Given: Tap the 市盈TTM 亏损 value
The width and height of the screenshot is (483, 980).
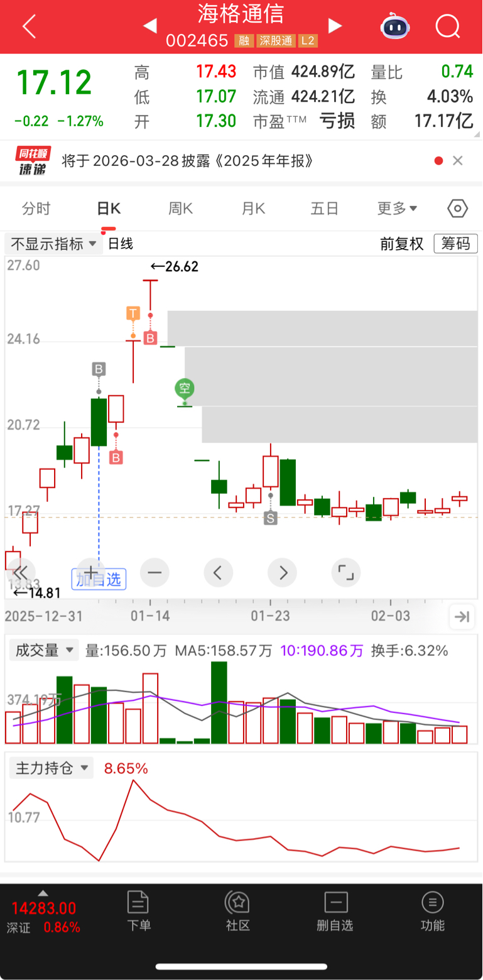Looking at the screenshot, I should click(338, 121).
